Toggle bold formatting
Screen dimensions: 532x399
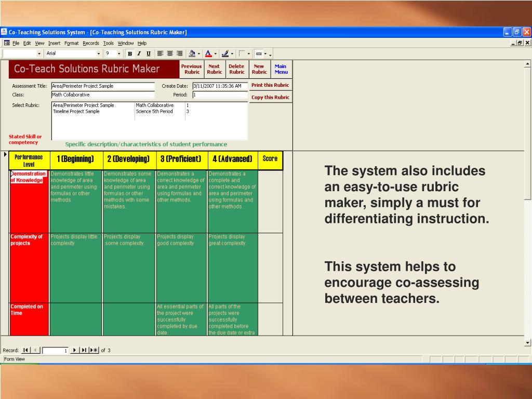(x=129, y=54)
